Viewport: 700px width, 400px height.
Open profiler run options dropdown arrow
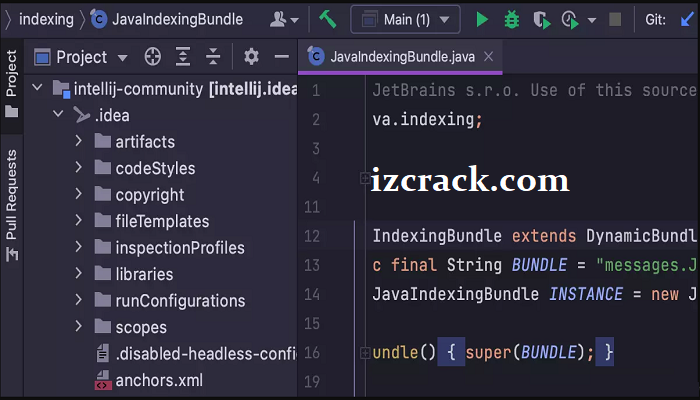click(592, 20)
